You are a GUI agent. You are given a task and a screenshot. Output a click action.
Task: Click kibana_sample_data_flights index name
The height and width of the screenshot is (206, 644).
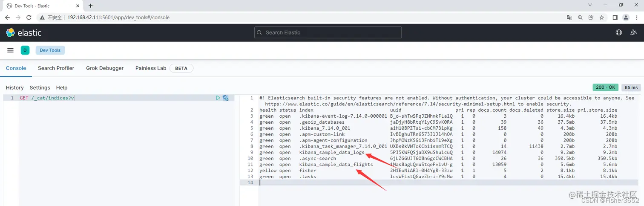click(x=336, y=164)
